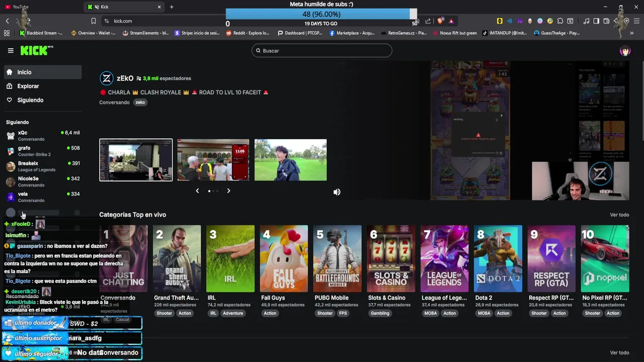
Task: Open the xQc followed channel
Action: pos(43,136)
